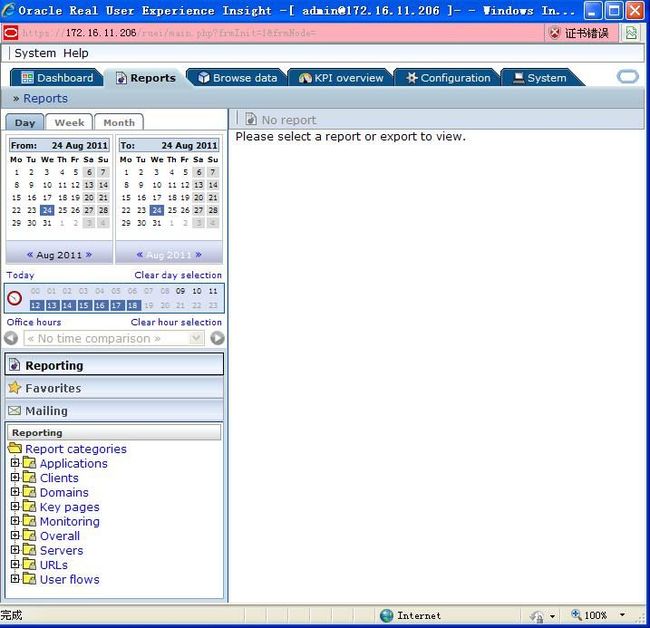Click the Oracle icon in address bar
Viewport: 650px width, 628px height.
(11, 33)
